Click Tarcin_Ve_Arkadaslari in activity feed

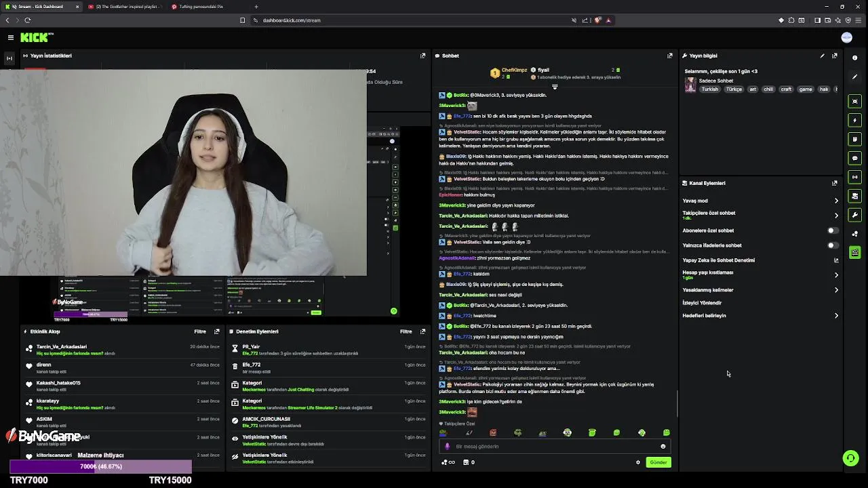coord(62,346)
